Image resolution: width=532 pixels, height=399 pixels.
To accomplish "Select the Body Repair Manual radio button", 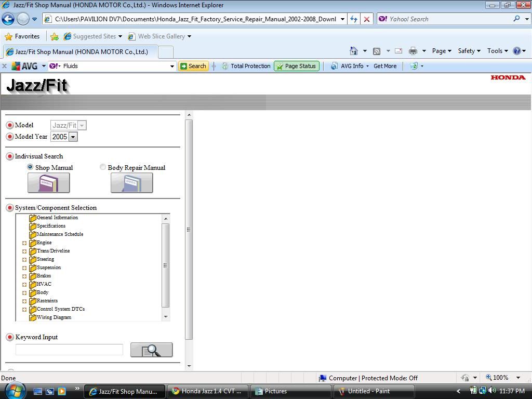I will (x=103, y=167).
